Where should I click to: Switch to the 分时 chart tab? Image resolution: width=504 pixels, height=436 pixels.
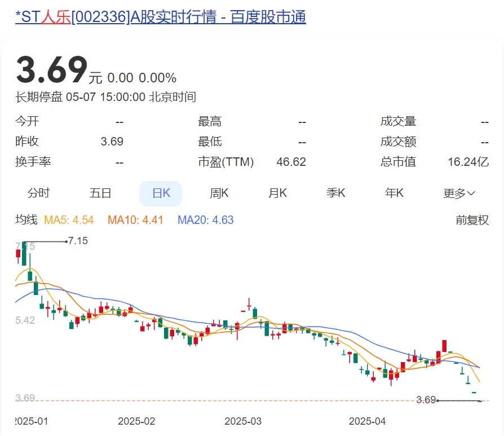click(38, 193)
